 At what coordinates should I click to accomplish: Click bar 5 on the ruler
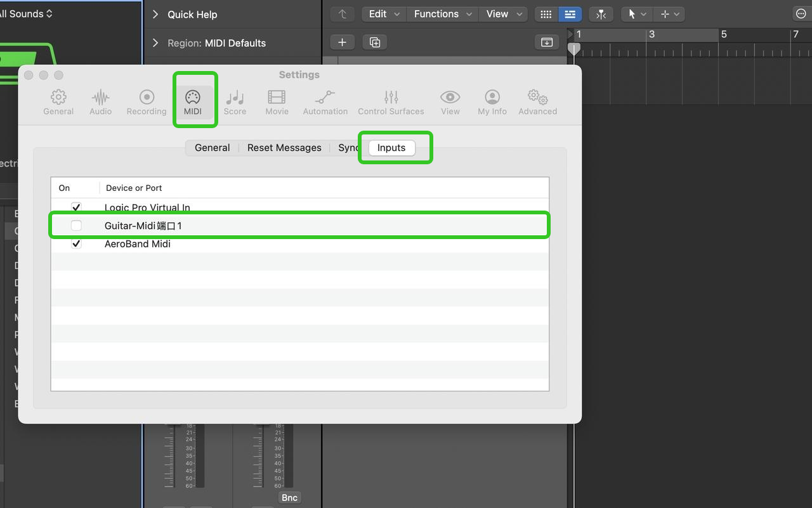pyautogui.click(x=723, y=34)
